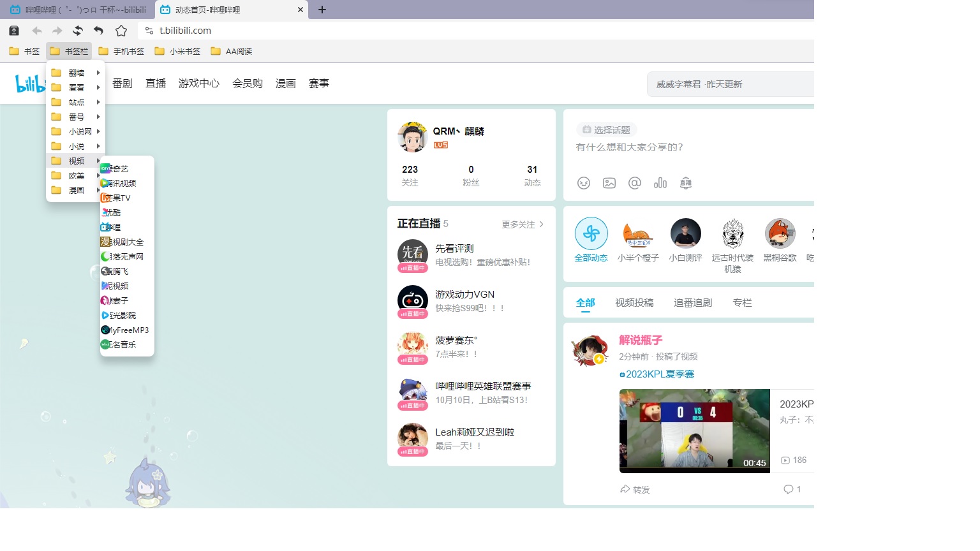The height and width of the screenshot is (551, 980).
Task: Open the 腾讯视频 bookmark in the submenu
Action: 127,183
